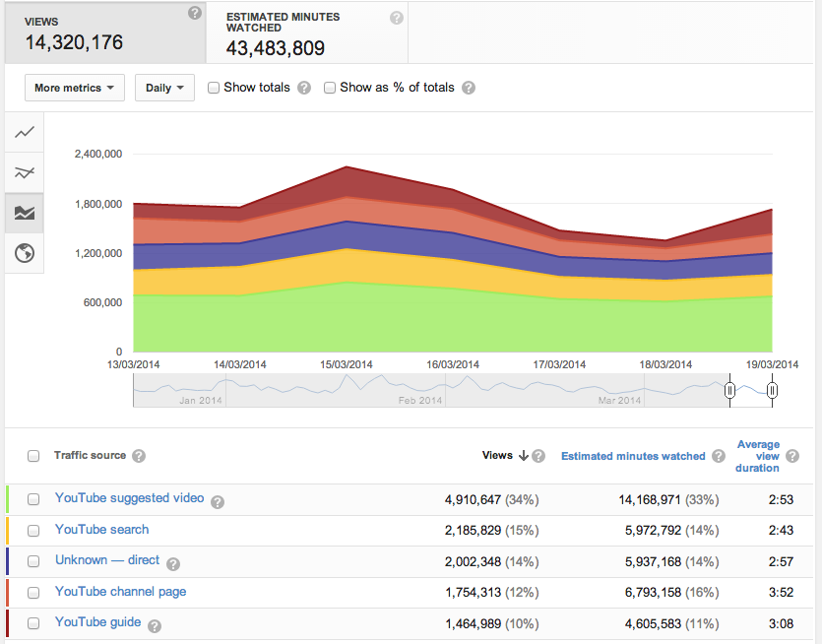This screenshot has height=644, width=822.
Task: Switch to multi-line comparison chart icon
Action: pyautogui.click(x=25, y=172)
